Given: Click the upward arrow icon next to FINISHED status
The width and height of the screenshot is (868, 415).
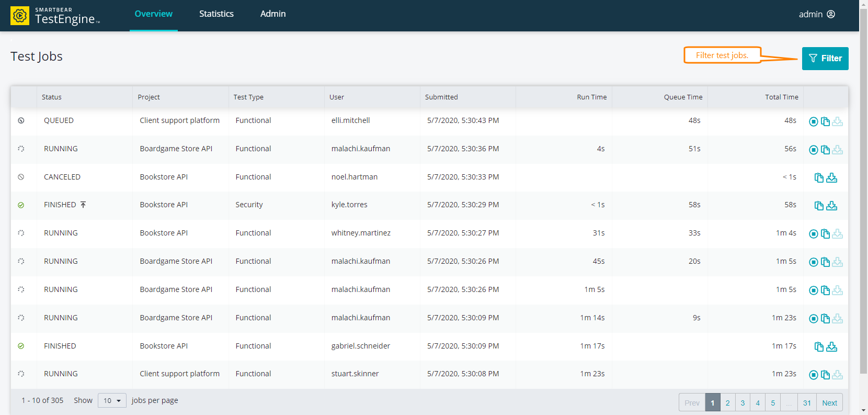Looking at the screenshot, I should pyautogui.click(x=83, y=205).
